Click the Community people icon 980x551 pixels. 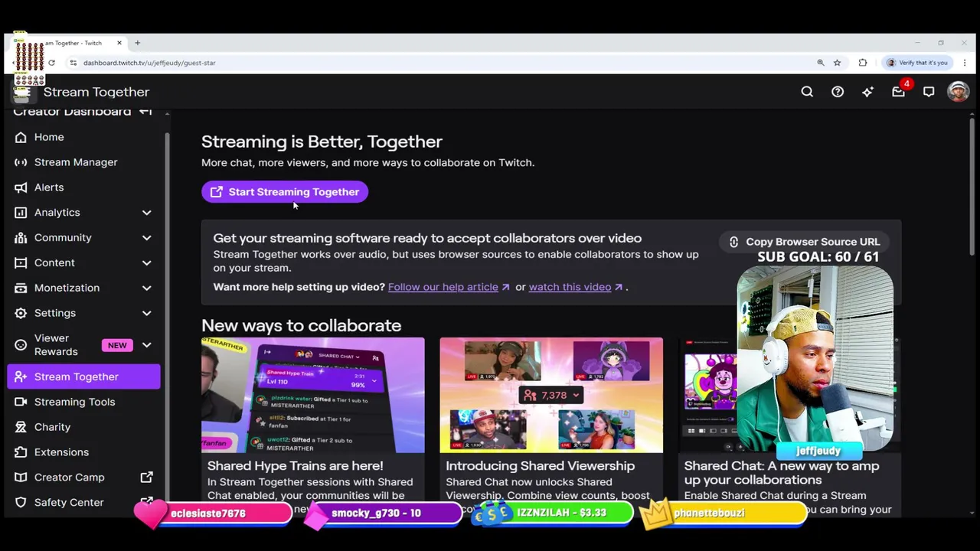(x=21, y=238)
